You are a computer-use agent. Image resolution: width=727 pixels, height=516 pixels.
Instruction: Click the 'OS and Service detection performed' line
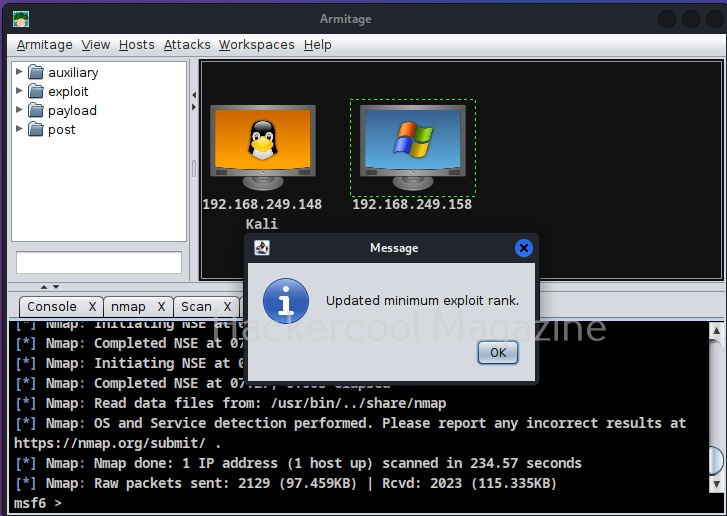tap(350, 423)
